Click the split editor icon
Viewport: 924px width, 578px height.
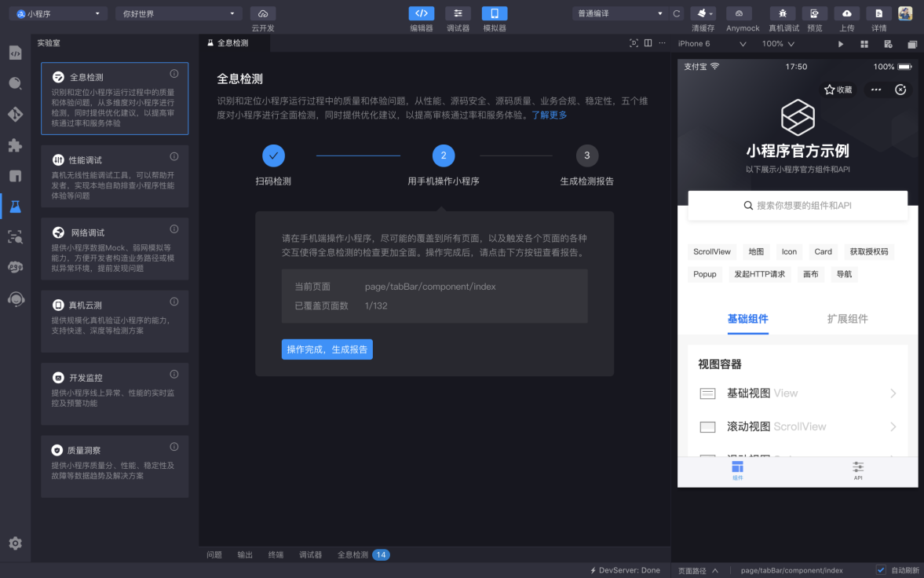coord(648,43)
